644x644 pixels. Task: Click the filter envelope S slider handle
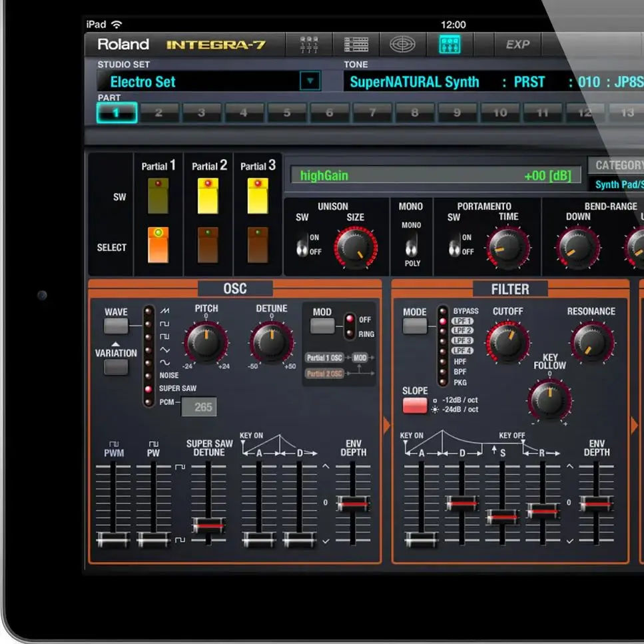(x=502, y=516)
